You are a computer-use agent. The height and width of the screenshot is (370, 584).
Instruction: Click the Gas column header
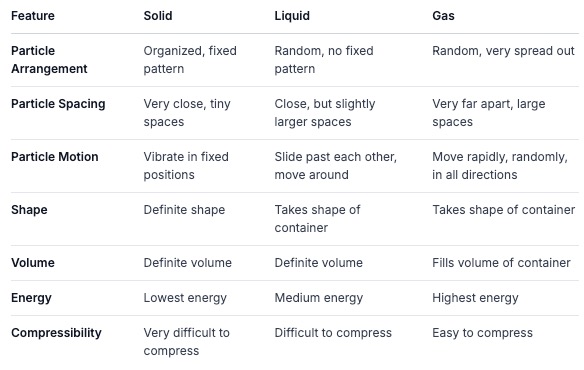pyautogui.click(x=443, y=16)
